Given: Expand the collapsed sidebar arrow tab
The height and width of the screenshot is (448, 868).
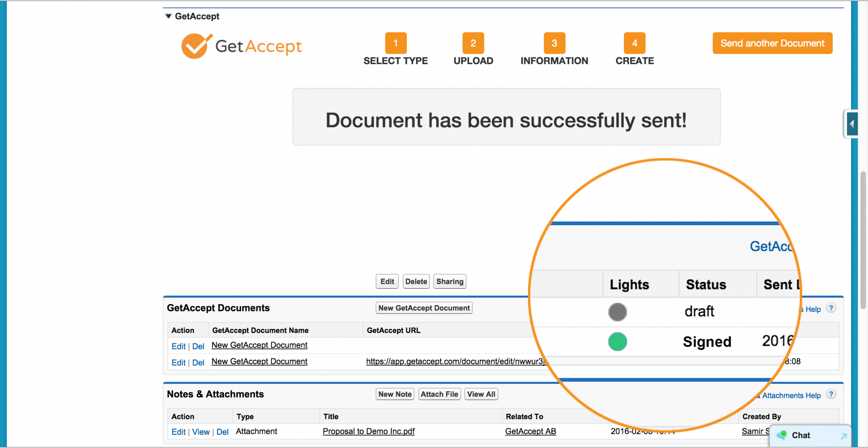Looking at the screenshot, I should [x=852, y=124].
